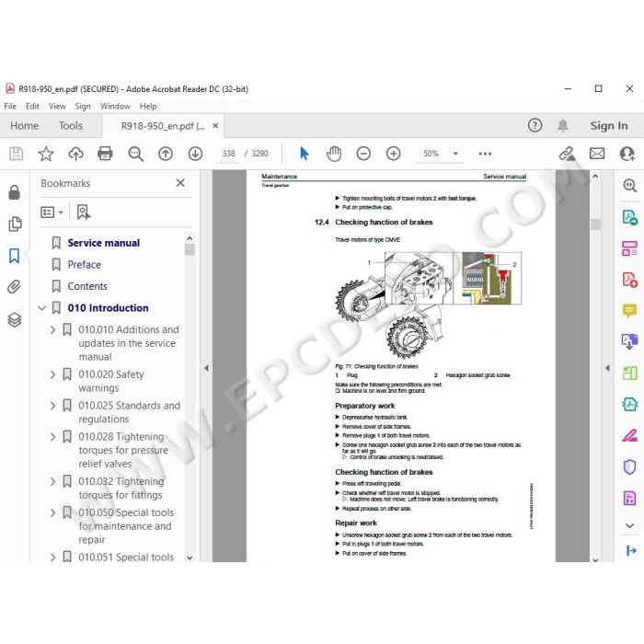644x644 pixels.
Task: Open search tool in right pane
Action: coord(629,185)
